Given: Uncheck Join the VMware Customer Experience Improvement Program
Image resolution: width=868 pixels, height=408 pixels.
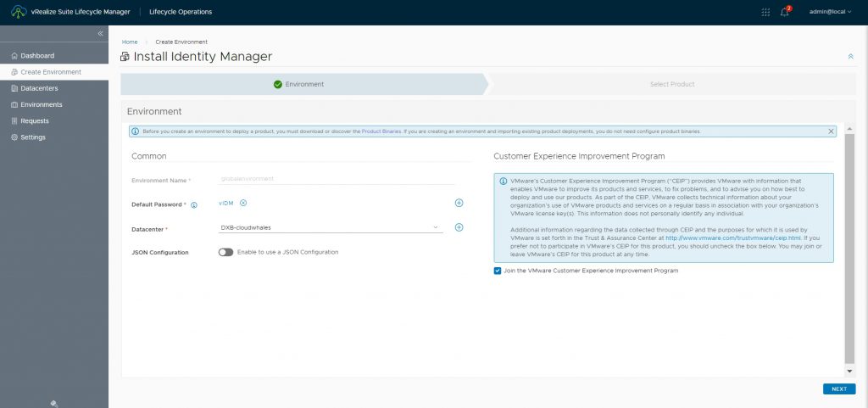Looking at the screenshot, I should (x=497, y=271).
